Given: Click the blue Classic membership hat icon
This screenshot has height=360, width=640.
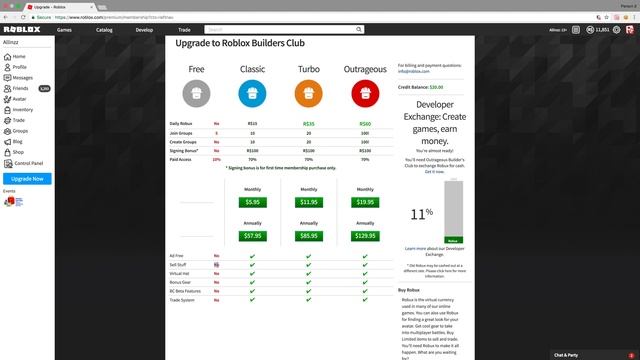Looking at the screenshot, I should click(252, 93).
